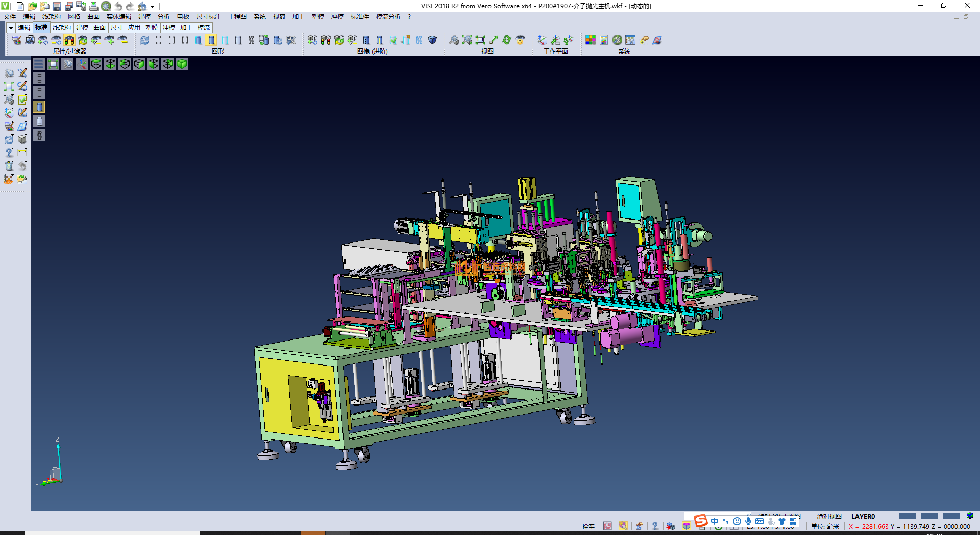Open the color palette grid icon in 系统 group

coord(591,40)
